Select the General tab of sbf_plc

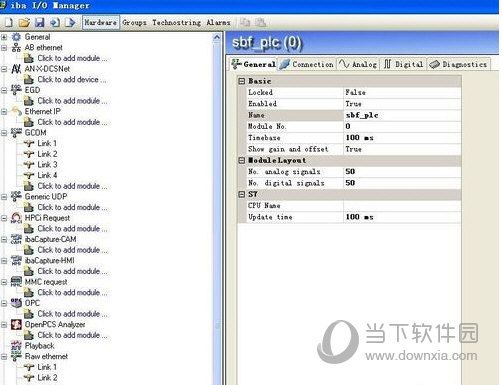[254, 64]
